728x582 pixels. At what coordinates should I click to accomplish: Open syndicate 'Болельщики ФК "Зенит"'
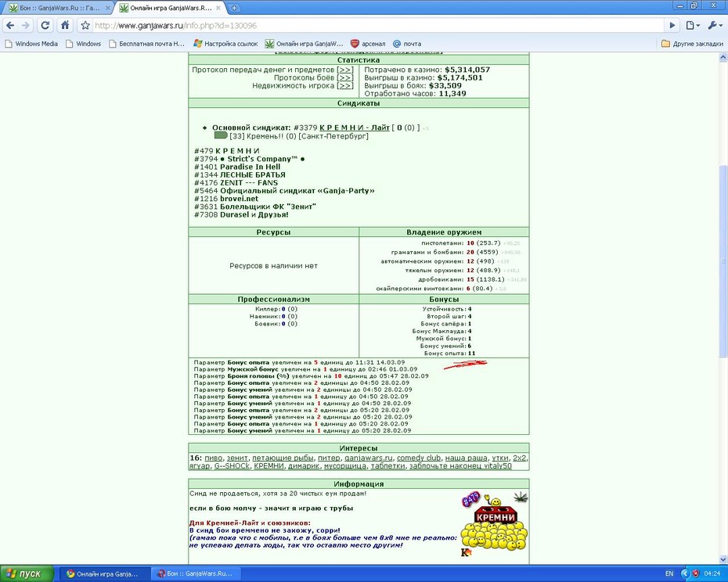tap(268, 207)
